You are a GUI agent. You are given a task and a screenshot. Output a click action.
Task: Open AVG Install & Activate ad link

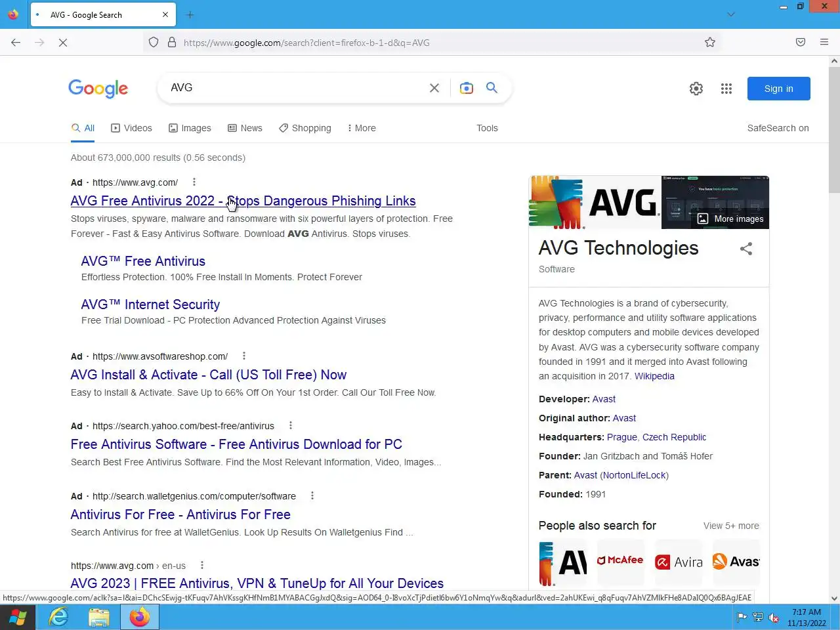point(209,375)
